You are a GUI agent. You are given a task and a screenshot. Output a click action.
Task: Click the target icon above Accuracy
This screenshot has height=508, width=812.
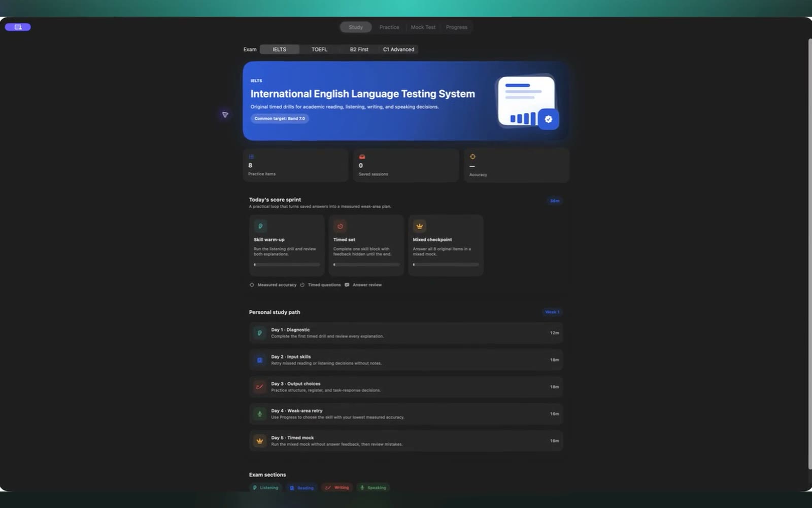(x=472, y=156)
